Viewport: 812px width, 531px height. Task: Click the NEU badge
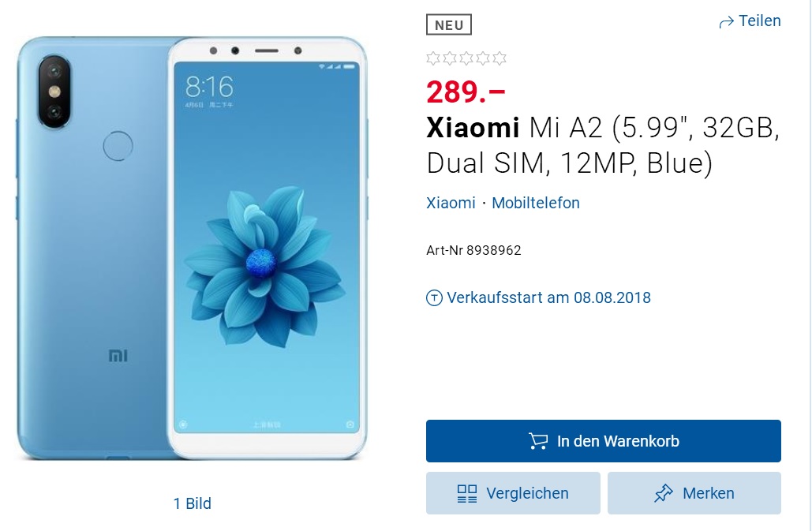coord(449,24)
